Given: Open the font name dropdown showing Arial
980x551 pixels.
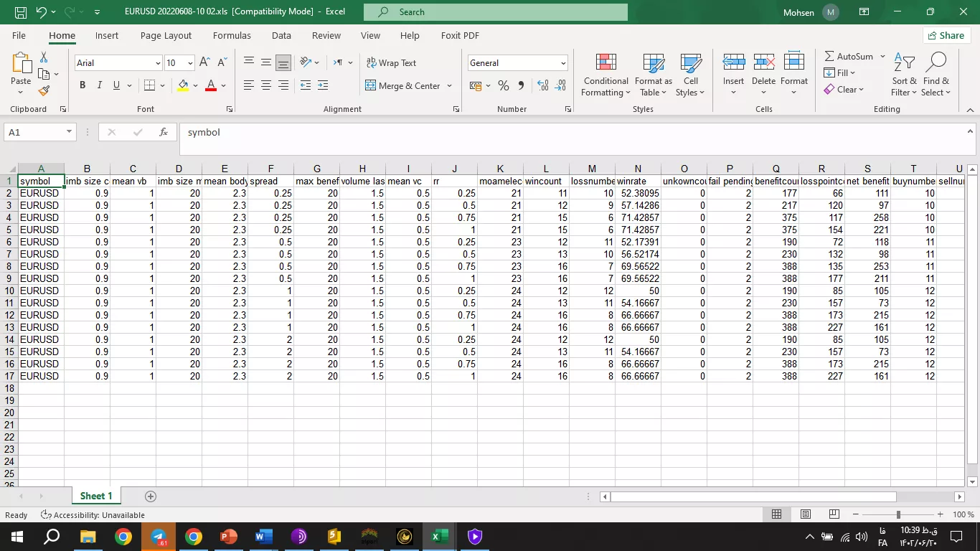Looking at the screenshot, I should [158, 63].
